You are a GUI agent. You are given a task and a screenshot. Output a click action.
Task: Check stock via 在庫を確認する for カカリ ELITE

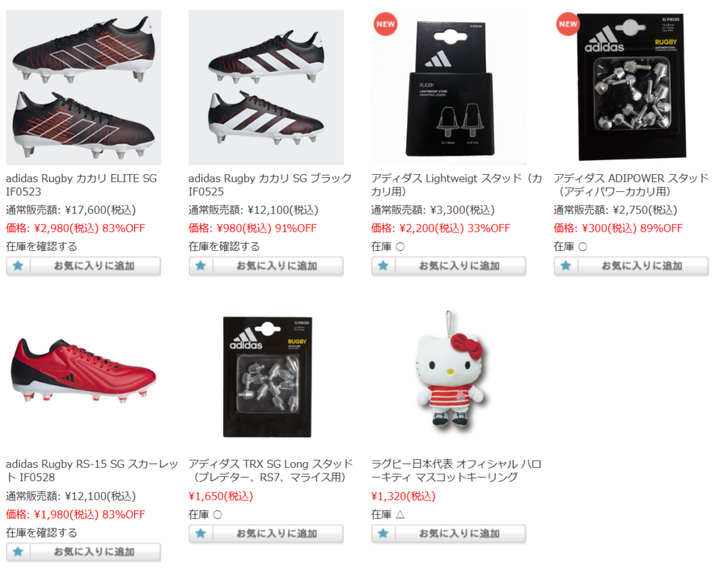coord(41,247)
